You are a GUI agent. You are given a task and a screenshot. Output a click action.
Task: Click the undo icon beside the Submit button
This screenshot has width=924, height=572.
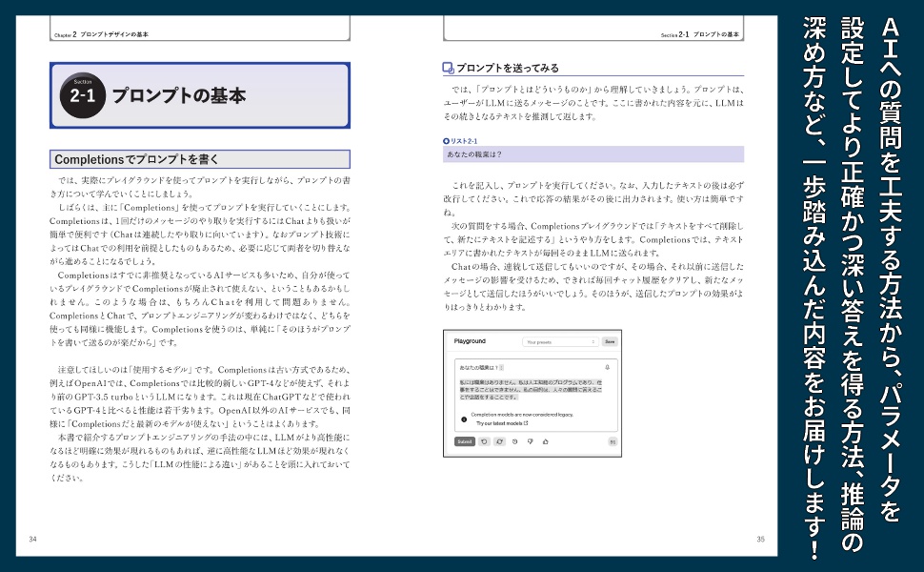484,440
